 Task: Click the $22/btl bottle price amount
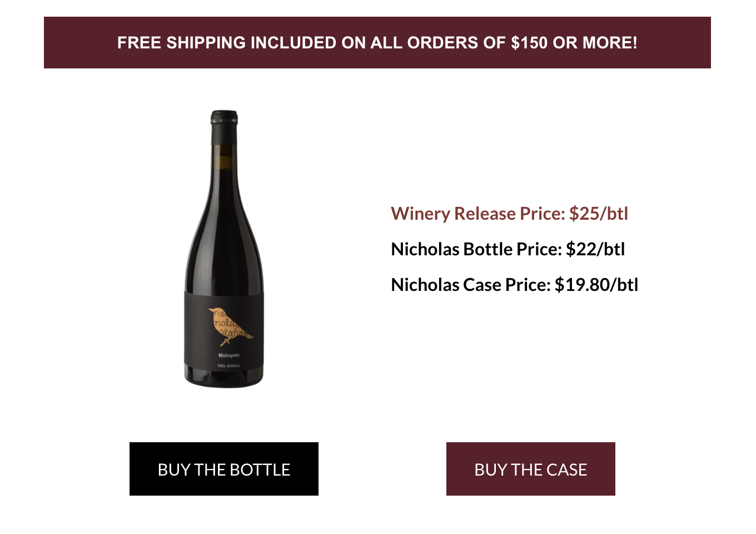coord(596,249)
